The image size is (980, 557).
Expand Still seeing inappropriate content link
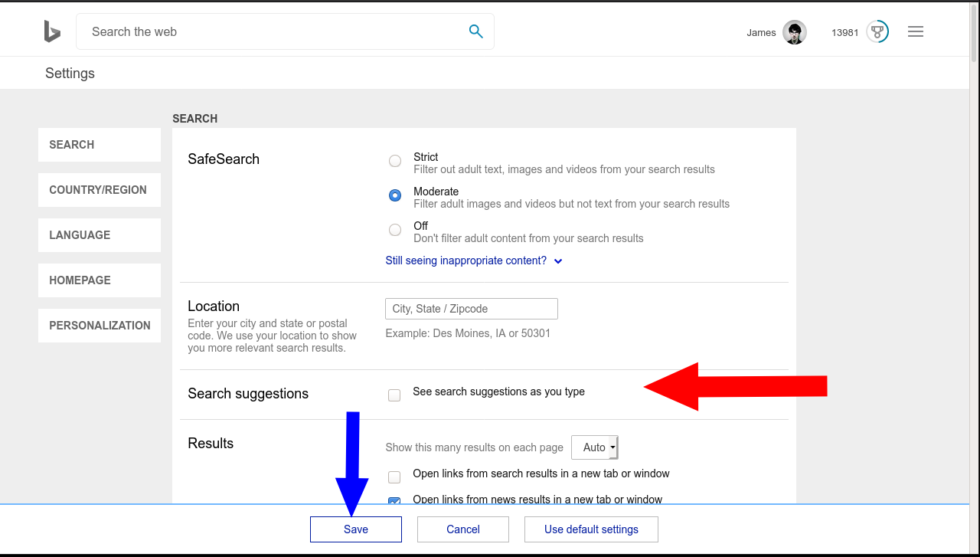[x=474, y=260]
